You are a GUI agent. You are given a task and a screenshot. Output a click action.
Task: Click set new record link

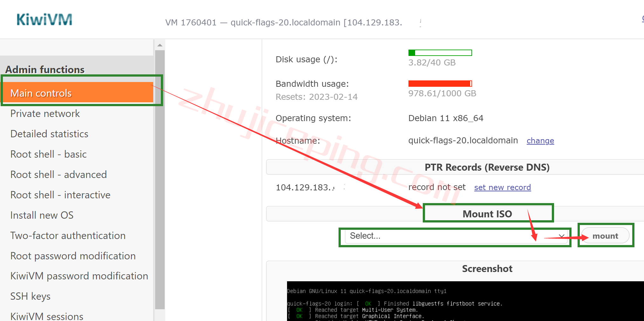pos(502,188)
